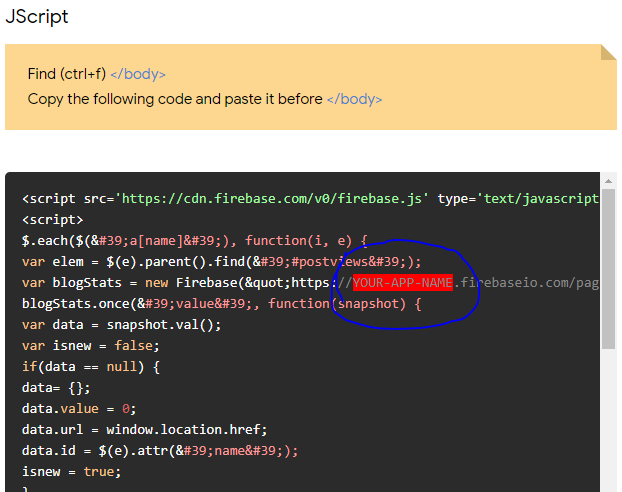Click the line "data.value = 0;"
622x492 pixels.
pos(79,409)
